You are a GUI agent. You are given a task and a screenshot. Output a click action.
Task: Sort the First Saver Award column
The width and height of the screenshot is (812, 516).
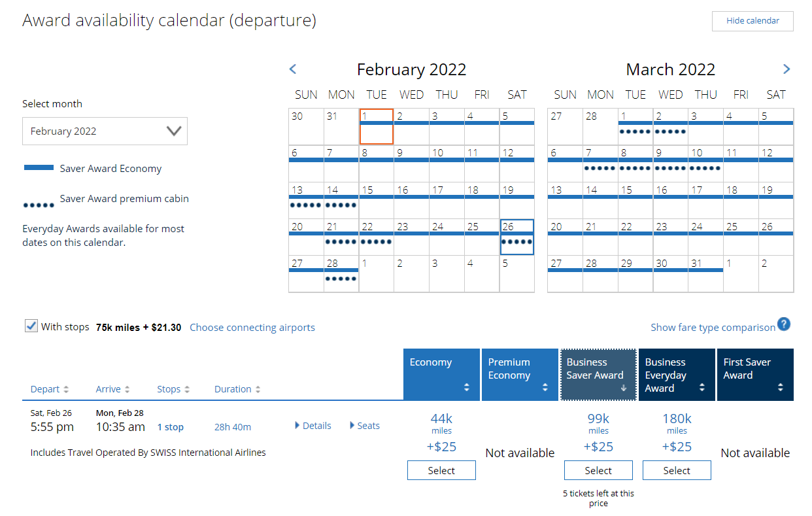[782, 386]
